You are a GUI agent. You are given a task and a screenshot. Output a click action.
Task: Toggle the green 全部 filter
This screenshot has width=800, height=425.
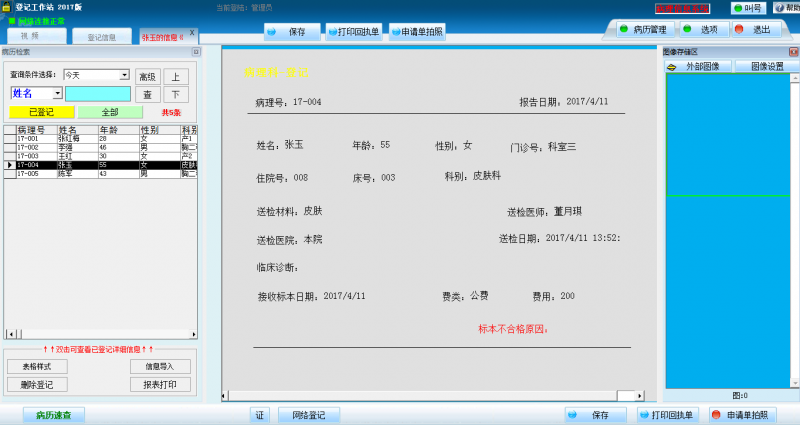point(109,112)
